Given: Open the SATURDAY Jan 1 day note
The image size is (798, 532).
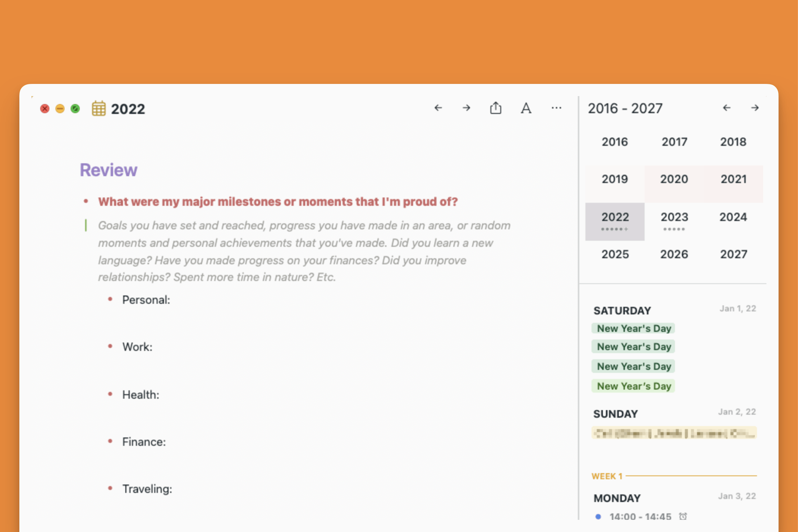Looking at the screenshot, I should 622,311.
